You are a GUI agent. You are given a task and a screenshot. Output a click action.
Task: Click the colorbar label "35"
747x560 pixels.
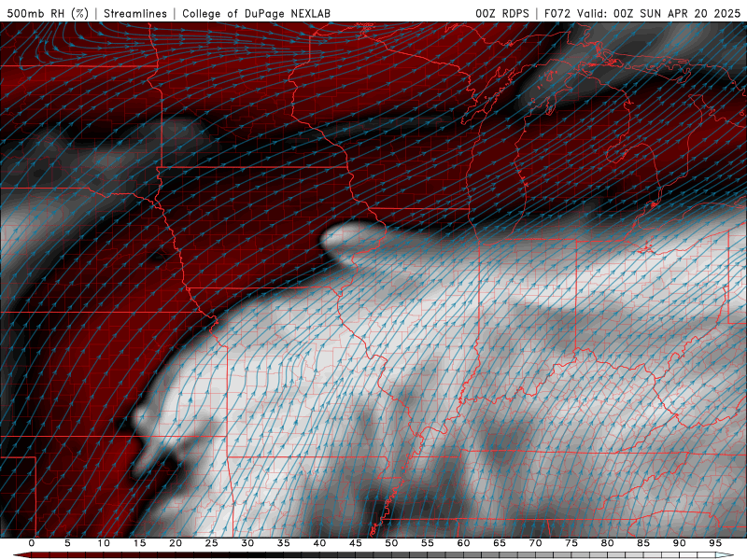(x=284, y=543)
